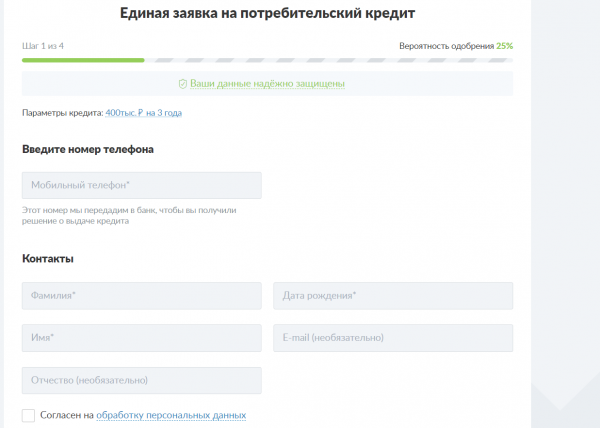Screen dimensions: 600x428
Task: Focus the 'E-mail (необязательно)' field
Action: (393, 338)
